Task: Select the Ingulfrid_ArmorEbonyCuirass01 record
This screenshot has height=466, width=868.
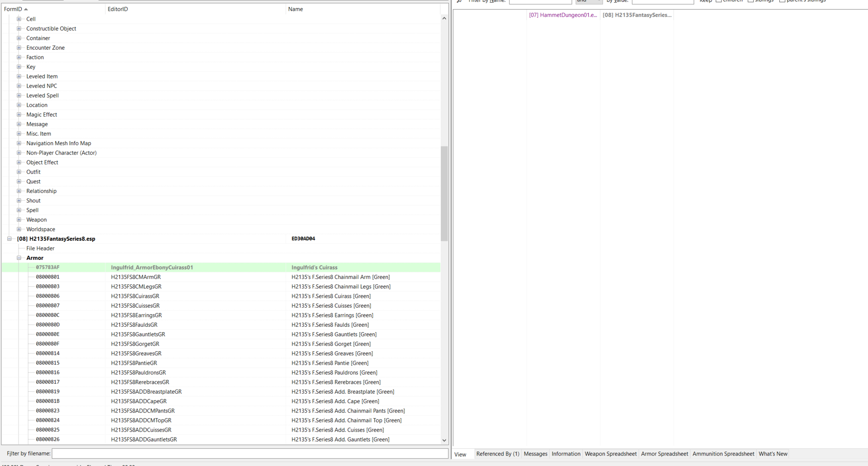Action: (x=221, y=267)
